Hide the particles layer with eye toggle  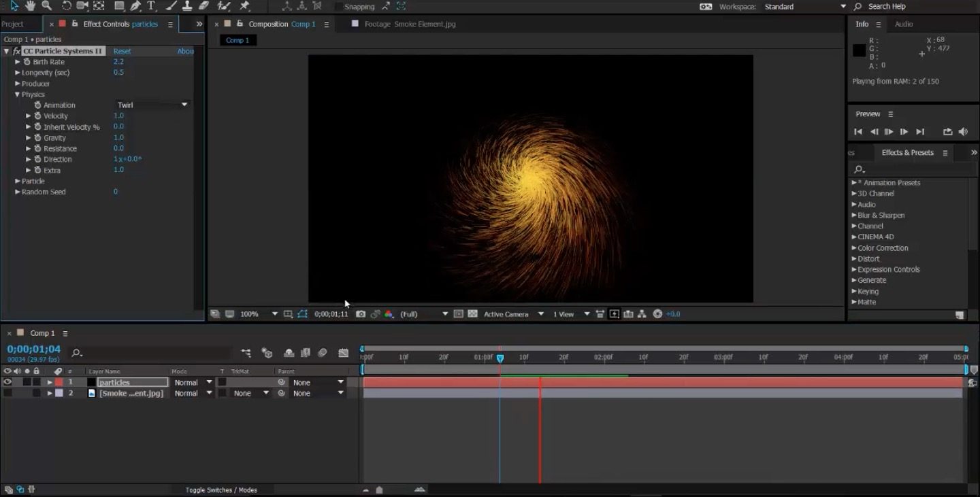pyautogui.click(x=7, y=382)
